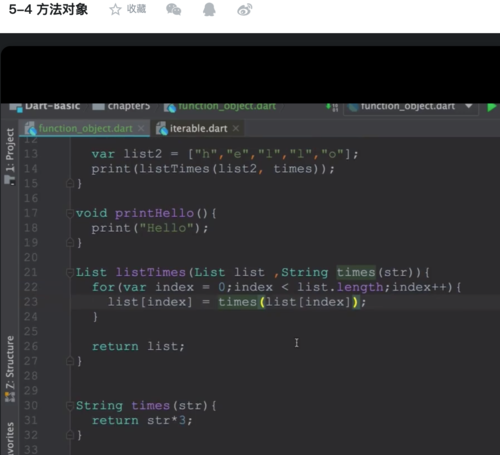Click 'listTimes' in function declaration line 21
500x455 pixels.
(x=150, y=272)
